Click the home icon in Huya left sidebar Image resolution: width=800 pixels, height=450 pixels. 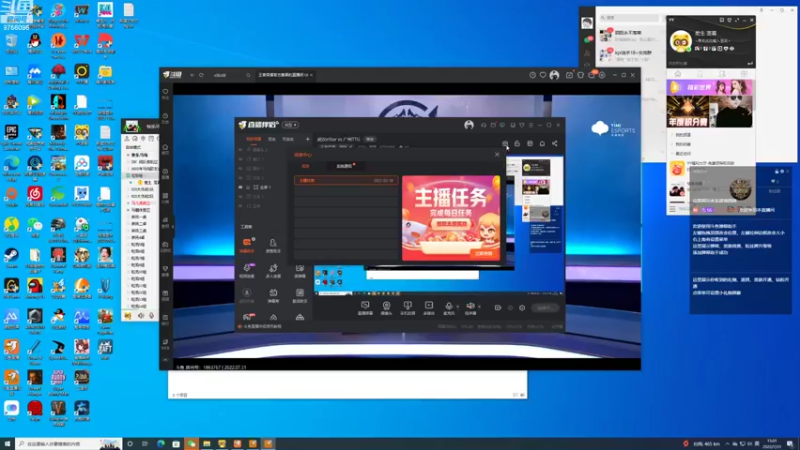point(165,148)
